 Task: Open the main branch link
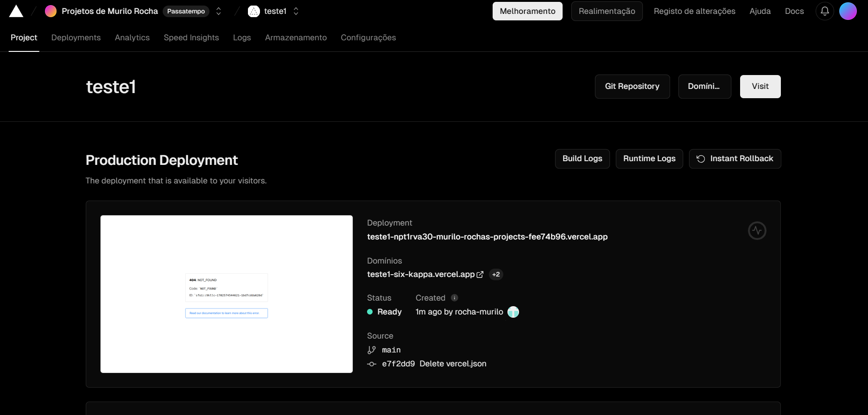point(391,350)
